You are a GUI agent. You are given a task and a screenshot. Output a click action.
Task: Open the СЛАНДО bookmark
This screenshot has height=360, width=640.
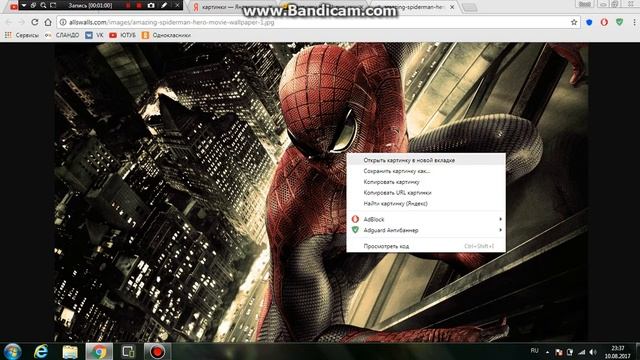[62, 35]
